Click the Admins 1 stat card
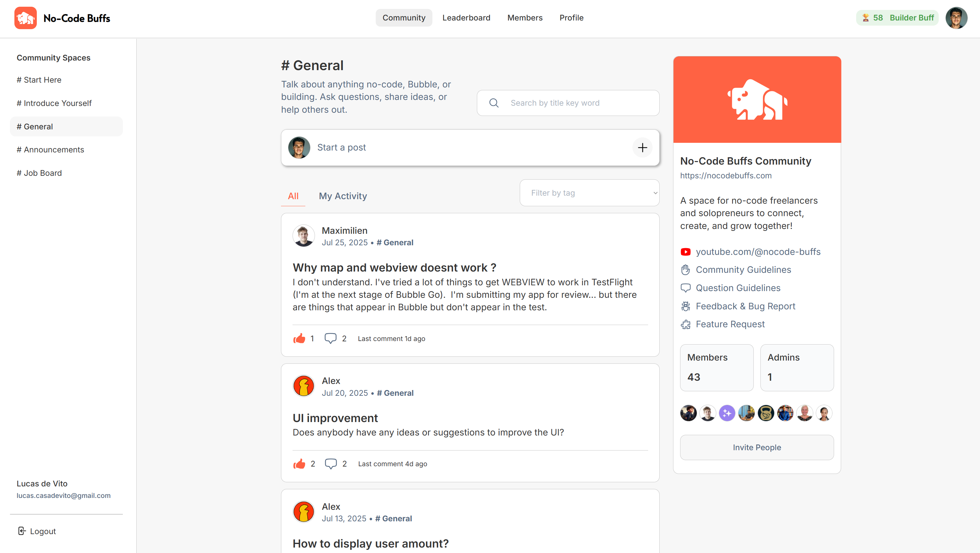 [x=797, y=368]
